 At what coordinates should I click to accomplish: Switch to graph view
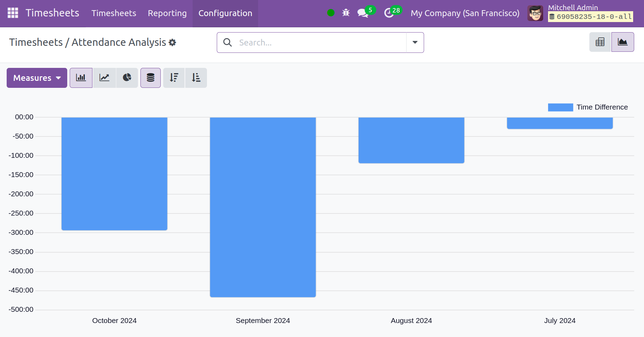coord(623,42)
